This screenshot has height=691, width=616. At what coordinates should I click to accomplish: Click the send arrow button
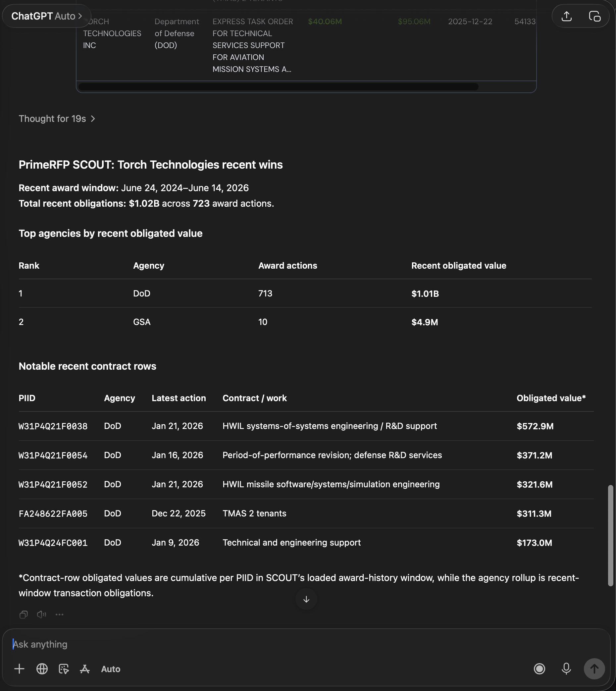594,669
